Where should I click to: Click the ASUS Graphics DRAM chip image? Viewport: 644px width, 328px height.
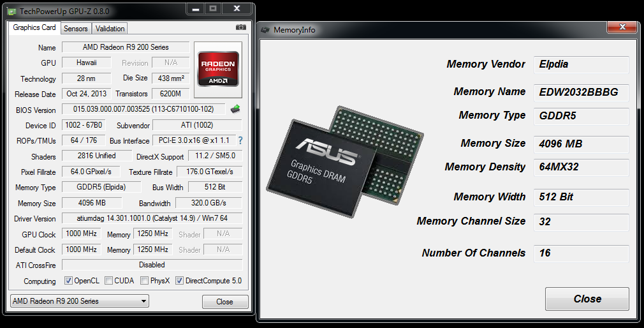point(345,161)
